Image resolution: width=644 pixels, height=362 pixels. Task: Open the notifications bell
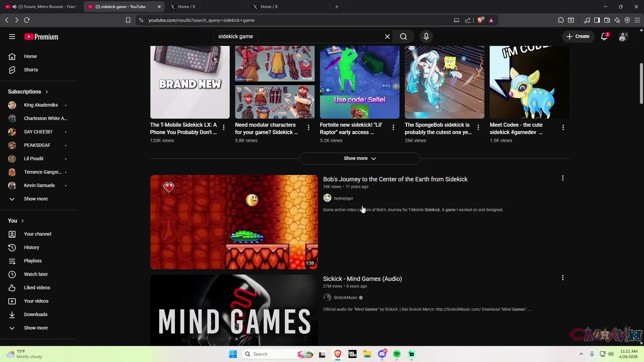604,36
